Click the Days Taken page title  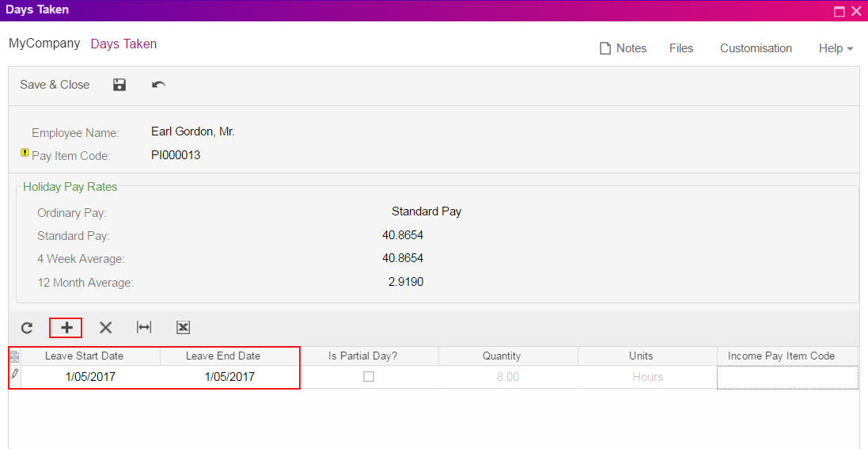(x=123, y=44)
